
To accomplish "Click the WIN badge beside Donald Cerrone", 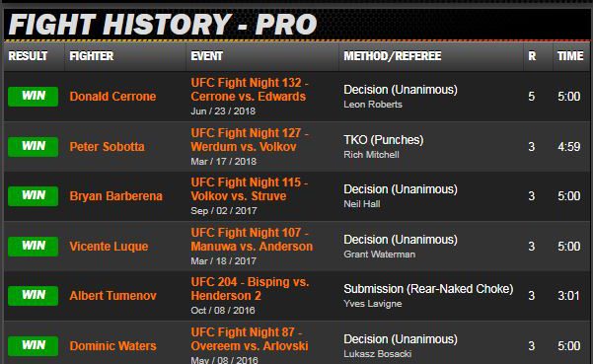I will point(34,97).
